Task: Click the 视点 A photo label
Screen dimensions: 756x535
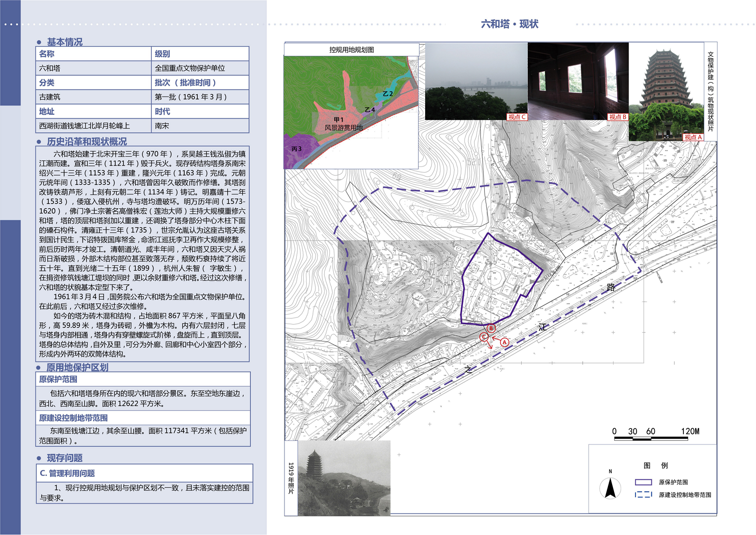Action: (693, 137)
